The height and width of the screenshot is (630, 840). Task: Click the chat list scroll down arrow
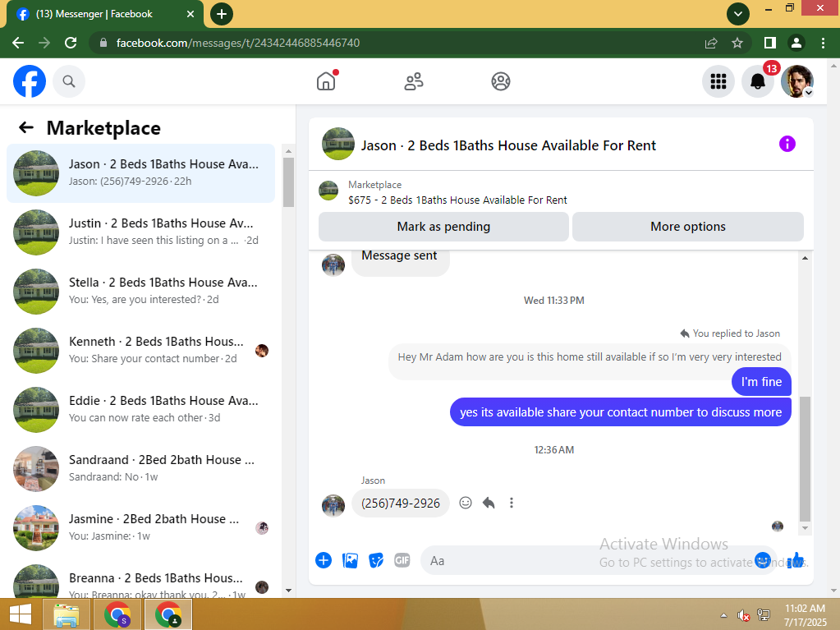click(x=288, y=591)
